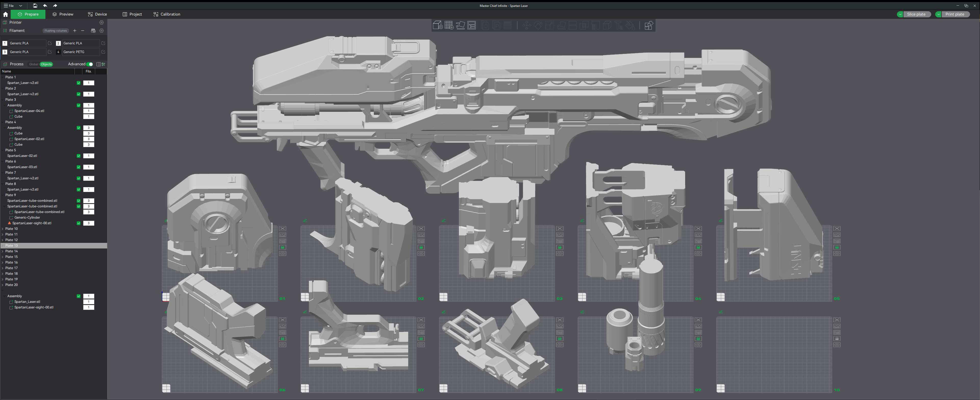This screenshot has height=400, width=980.
Task: Edit filament 4 Generic PETG preset icon
Action: point(103,52)
